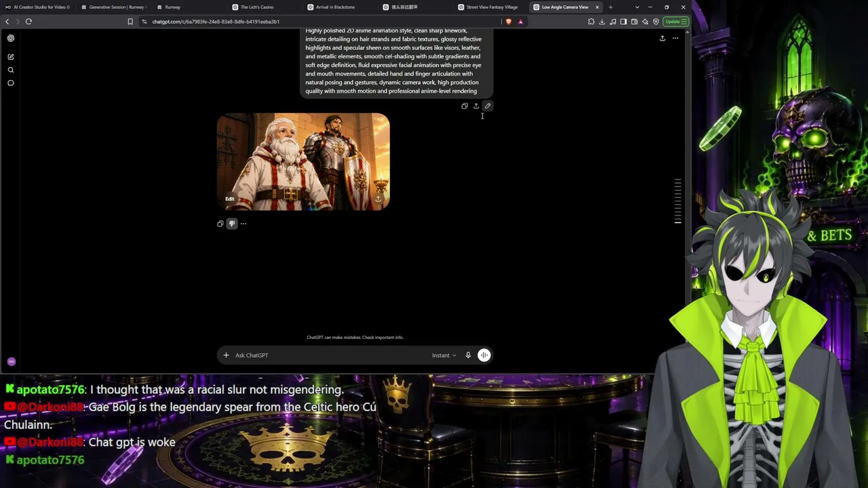The height and width of the screenshot is (488, 868).
Task: Click the chatgpt.com address bar URL
Action: [x=216, y=22]
